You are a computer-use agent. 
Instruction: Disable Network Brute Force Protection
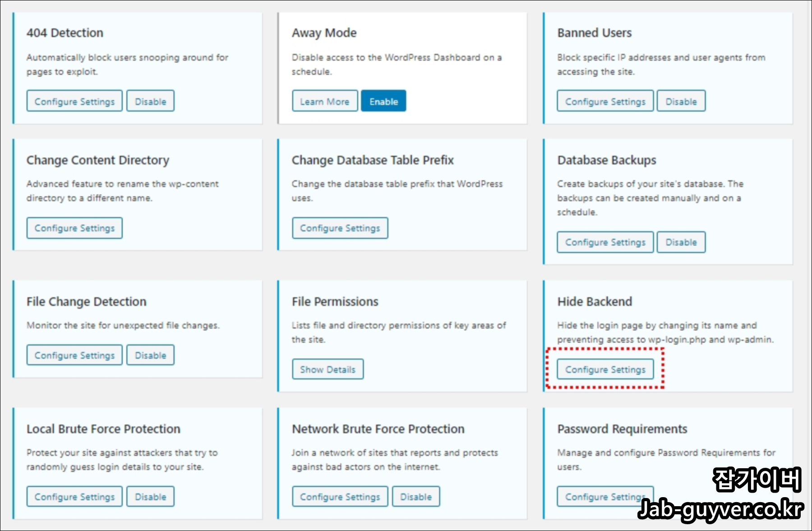click(x=416, y=496)
